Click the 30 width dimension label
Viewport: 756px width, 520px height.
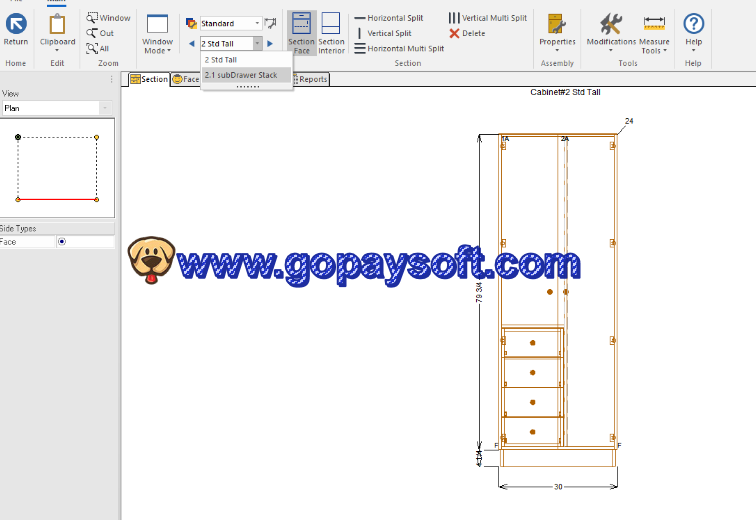coord(558,487)
